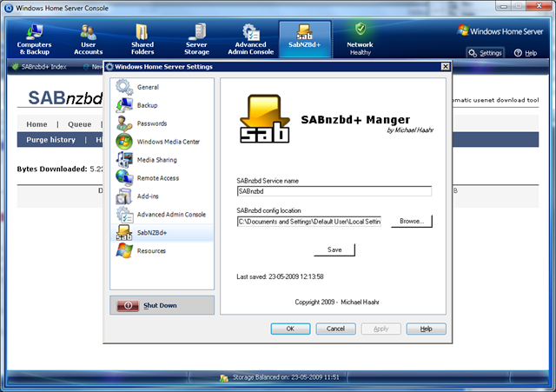Image resolution: width=556 pixels, height=392 pixels.
Task: Open Server Storage tab icon
Action: [197, 31]
